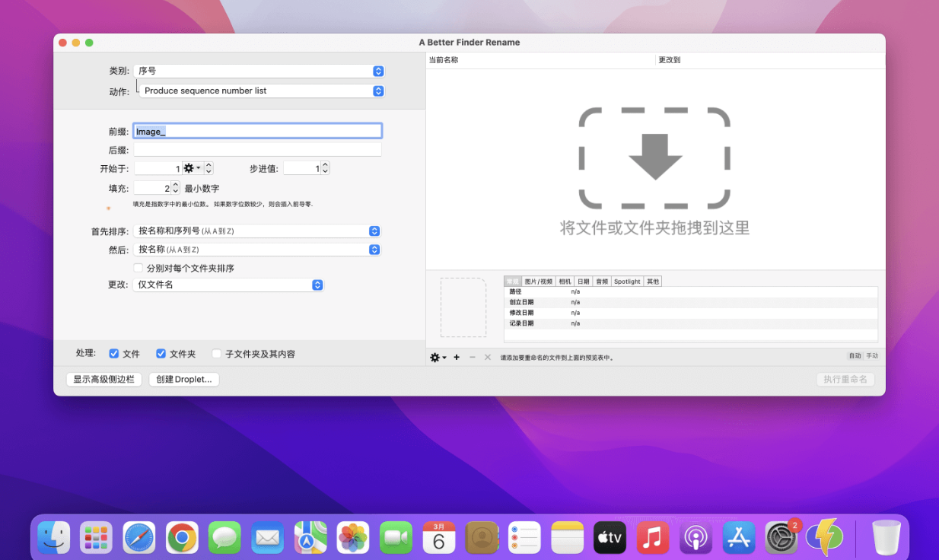Click the status text 请添加要重命名的文件到上面的预览表中
Image resolution: width=939 pixels, height=560 pixels.
(557, 357)
